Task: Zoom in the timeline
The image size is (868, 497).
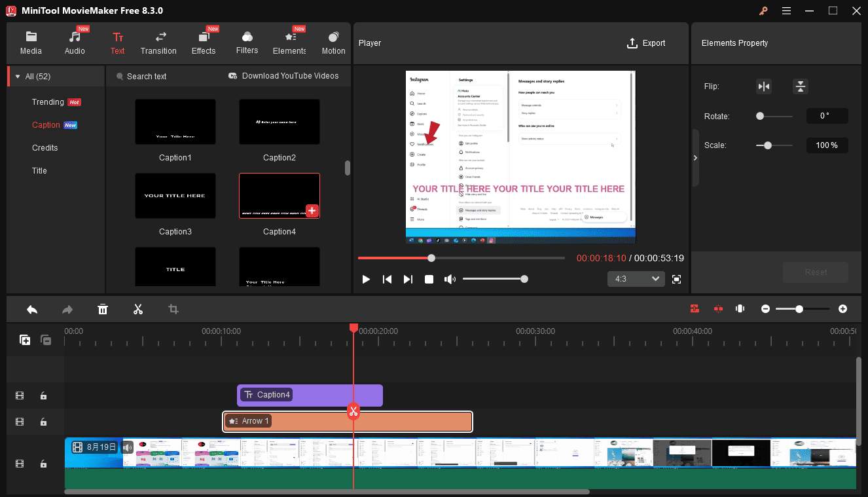Action: [x=842, y=309]
